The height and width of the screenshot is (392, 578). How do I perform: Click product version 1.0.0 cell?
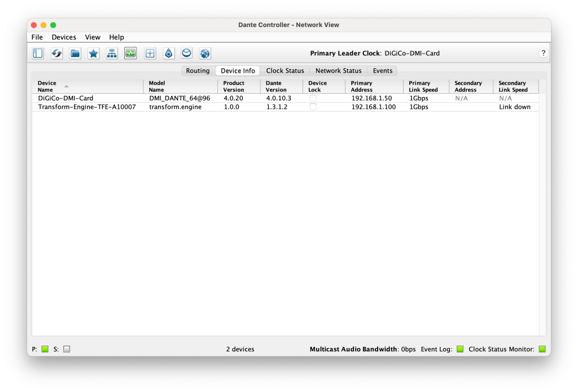(231, 107)
